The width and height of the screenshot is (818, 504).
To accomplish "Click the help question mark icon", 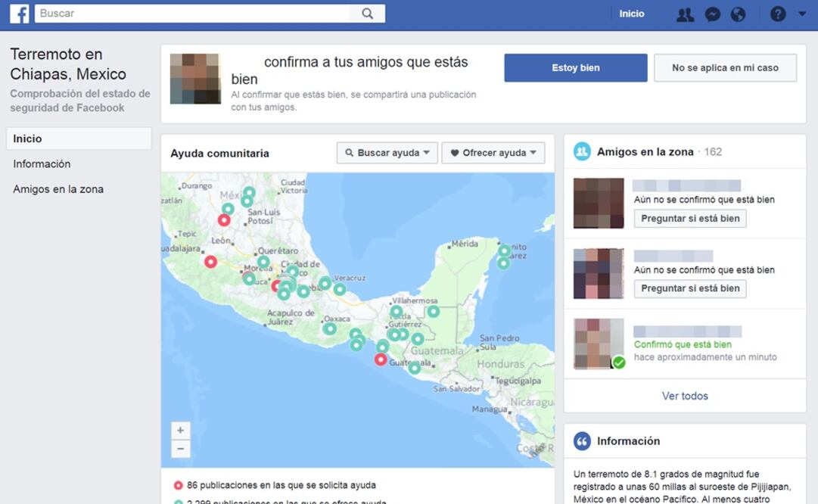I will [779, 14].
